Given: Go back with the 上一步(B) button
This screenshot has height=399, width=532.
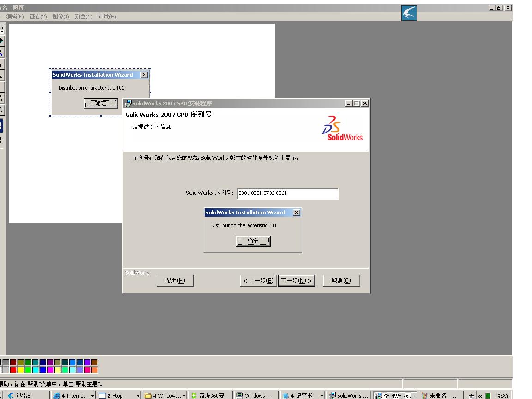Looking at the screenshot, I should point(258,281).
